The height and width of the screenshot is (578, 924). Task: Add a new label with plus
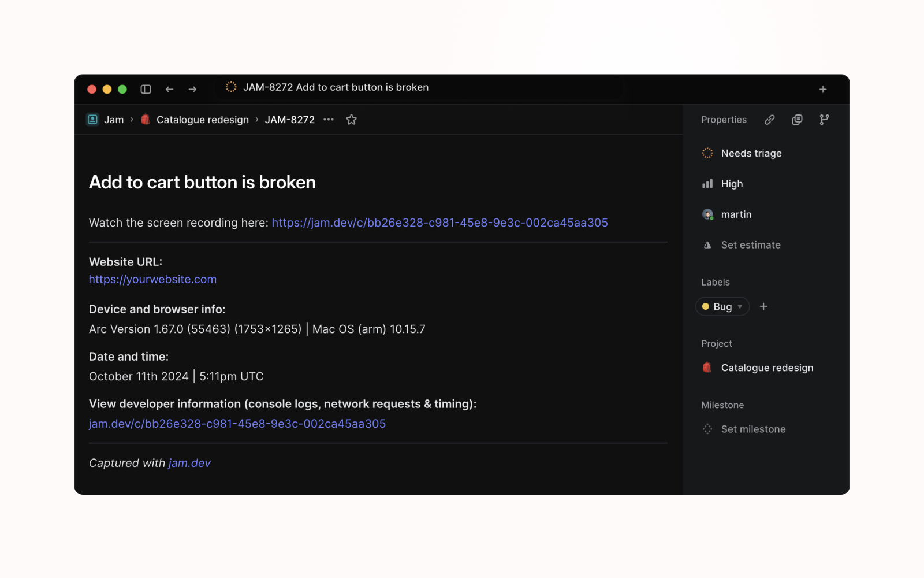pos(763,306)
